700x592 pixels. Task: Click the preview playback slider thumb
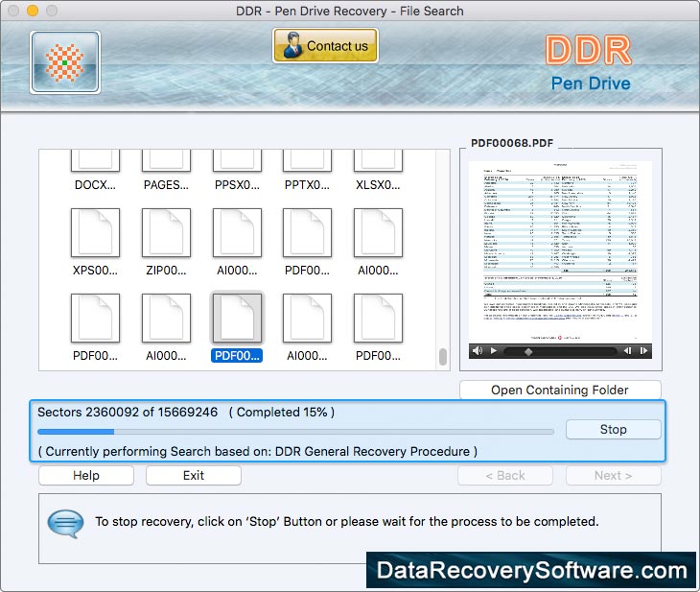point(528,351)
